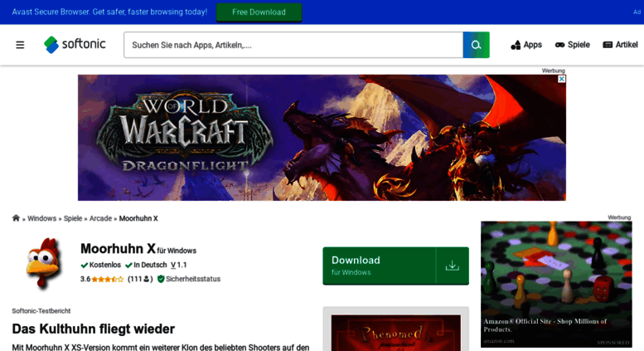Click the home breadcrumb icon

16,218
